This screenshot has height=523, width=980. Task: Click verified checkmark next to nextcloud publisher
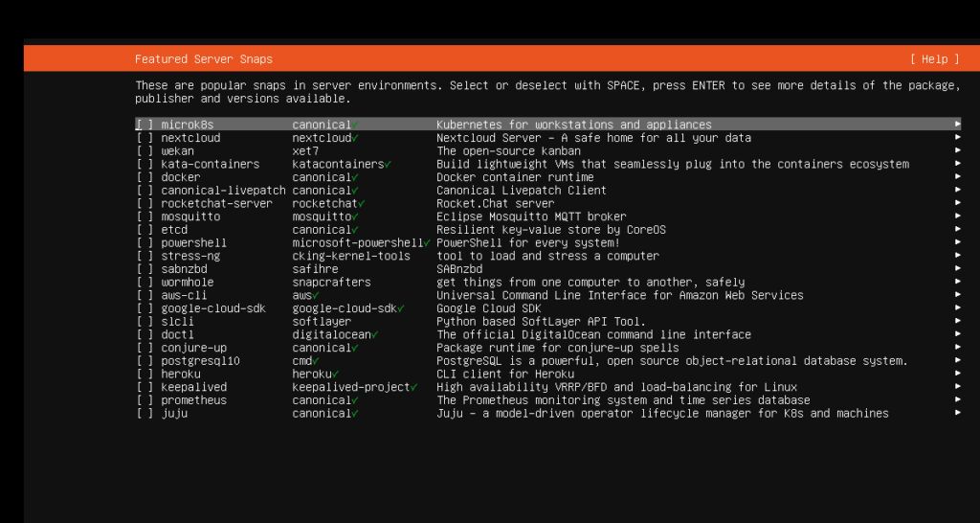pyautogui.click(x=355, y=138)
